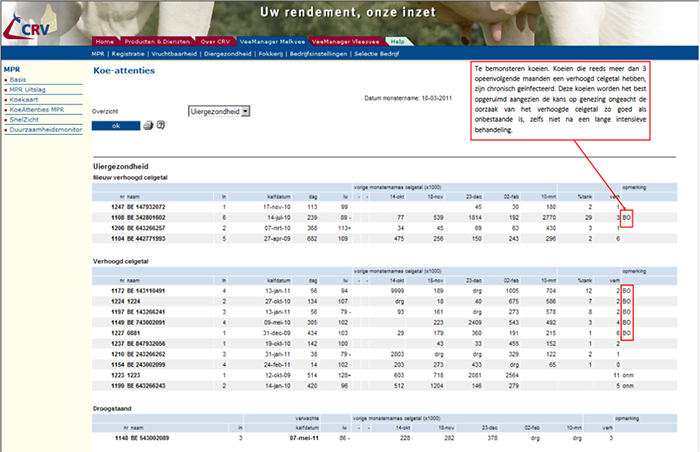
Task: Click the help question mark icon
Action: coord(160,126)
